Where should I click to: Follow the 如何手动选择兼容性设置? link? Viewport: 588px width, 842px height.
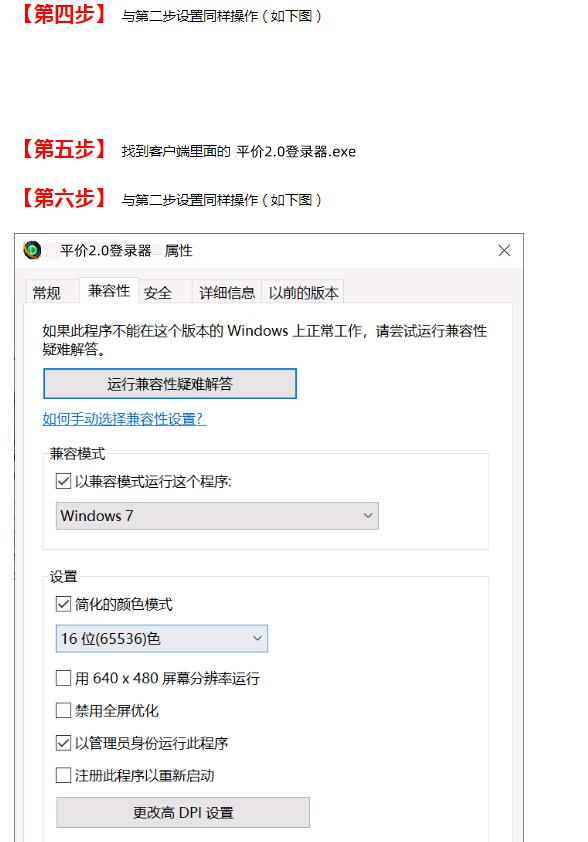(124, 418)
